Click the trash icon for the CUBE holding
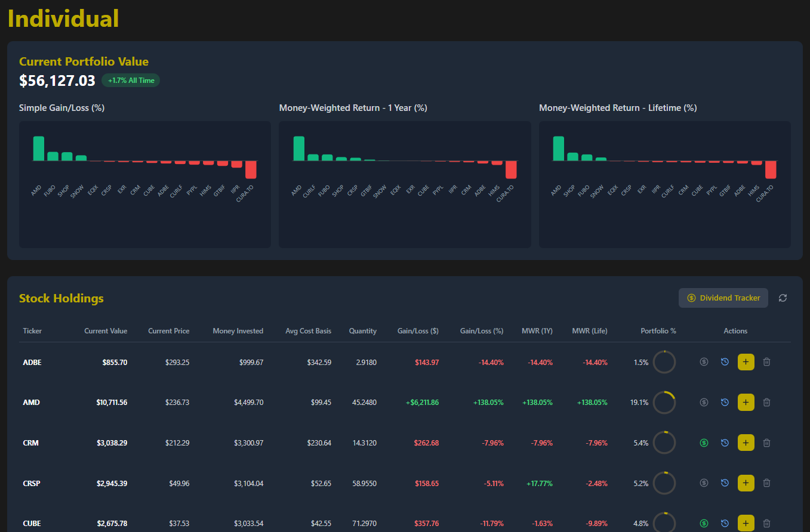The width and height of the screenshot is (810, 532). click(766, 523)
